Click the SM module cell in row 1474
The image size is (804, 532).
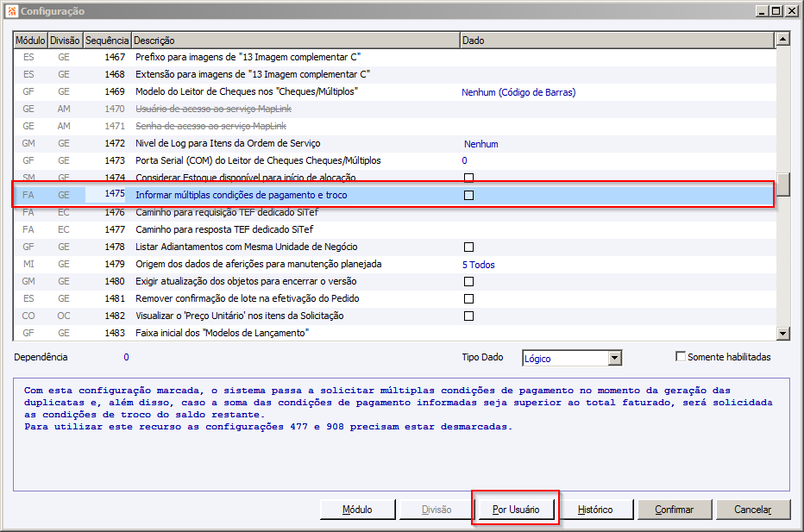point(28,178)
